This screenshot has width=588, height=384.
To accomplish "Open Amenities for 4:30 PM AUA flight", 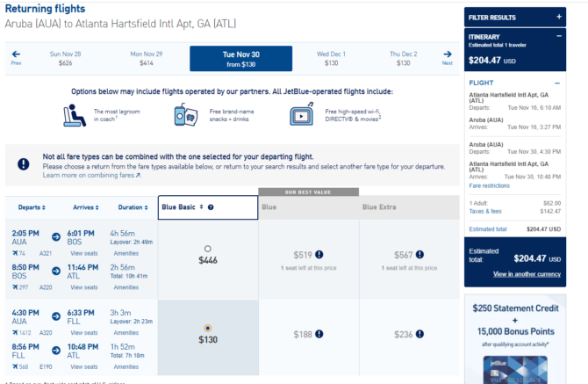I will pyautogui.click(x=126, y=333).
